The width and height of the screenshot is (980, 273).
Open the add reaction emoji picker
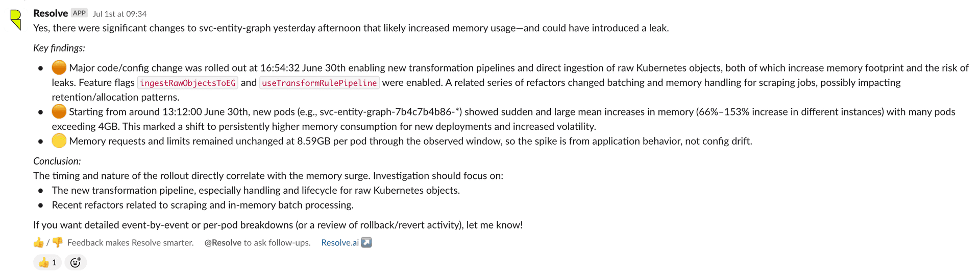pyautogui.click(x=76, y=262)
